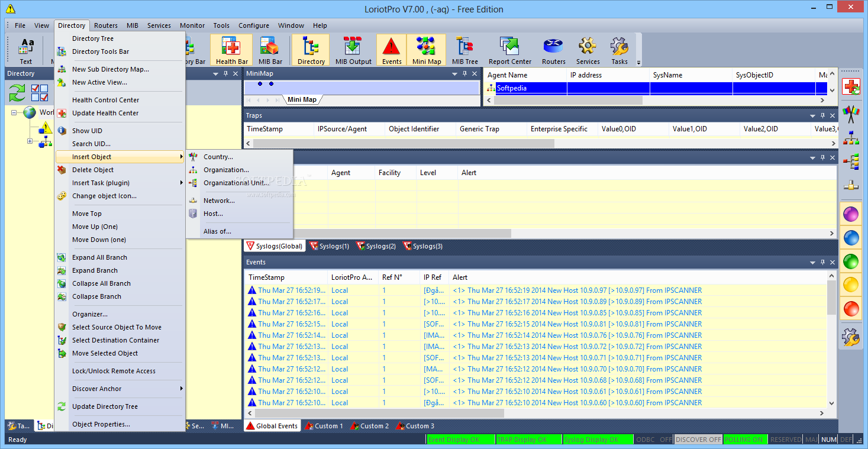Toggle the Mini Map toolbar icon
Screen dimensions: 868x449
[x=427, y=50]
